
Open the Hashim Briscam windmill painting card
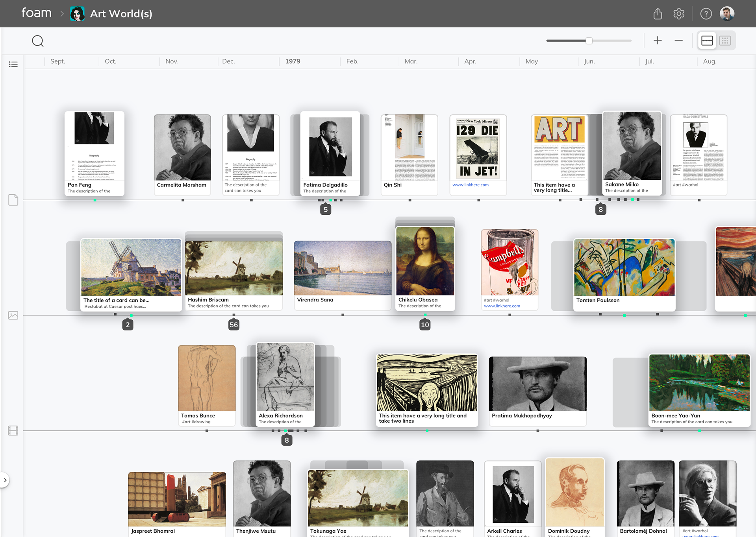[x=234, y=275]
